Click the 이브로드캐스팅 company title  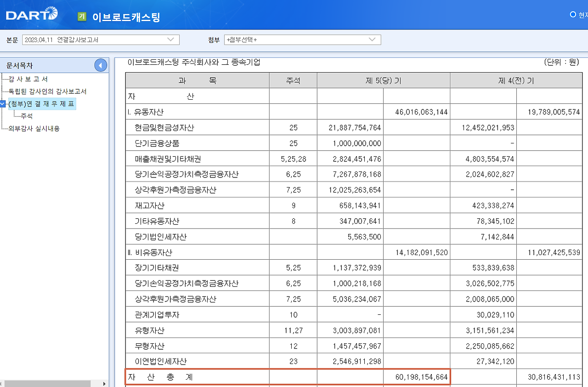point(126,17)
